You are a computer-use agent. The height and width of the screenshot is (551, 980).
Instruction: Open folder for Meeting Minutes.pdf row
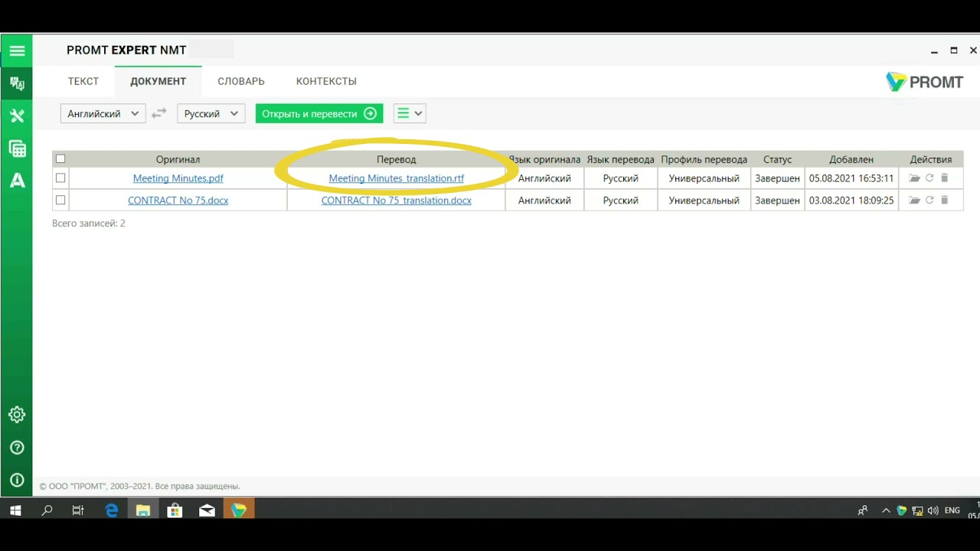click(914, 178)
